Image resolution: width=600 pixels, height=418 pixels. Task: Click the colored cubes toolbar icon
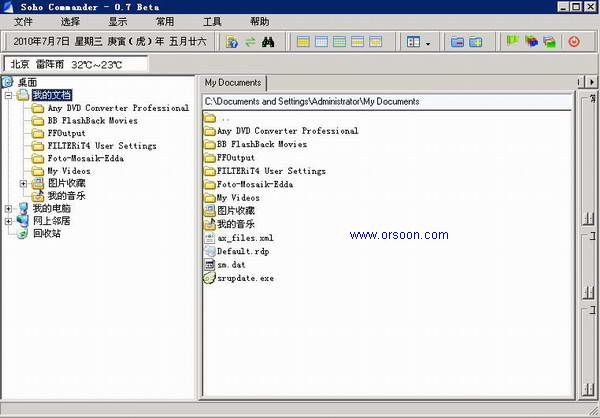coord(530,42)
